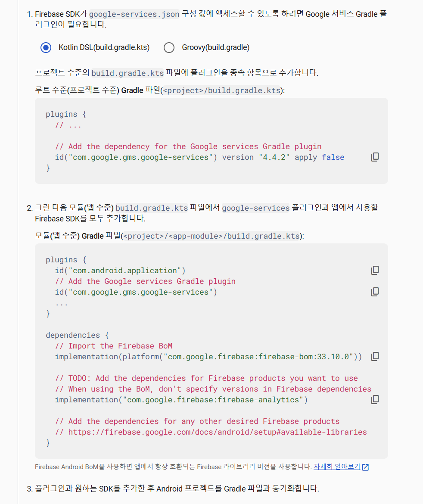Click the path <project>/build.gradle.kts
The width and height of the screenshot is (423, 504).
[x=222, y=90]
